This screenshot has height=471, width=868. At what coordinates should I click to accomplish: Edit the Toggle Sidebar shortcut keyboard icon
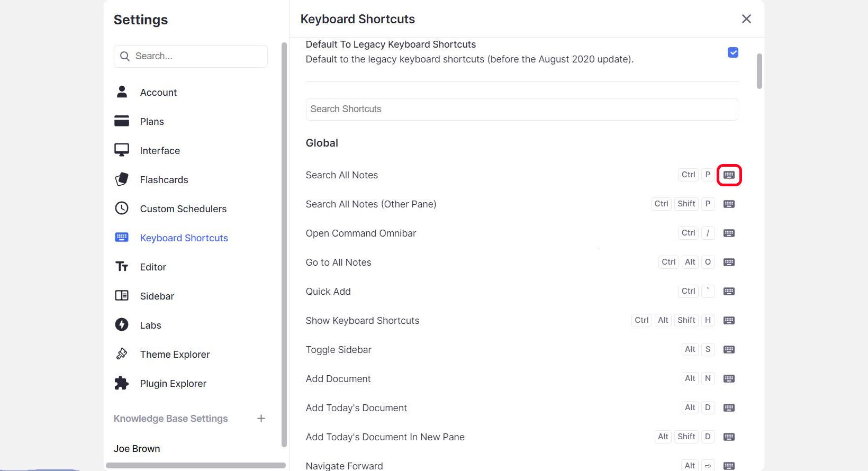[x=729, y=349]
